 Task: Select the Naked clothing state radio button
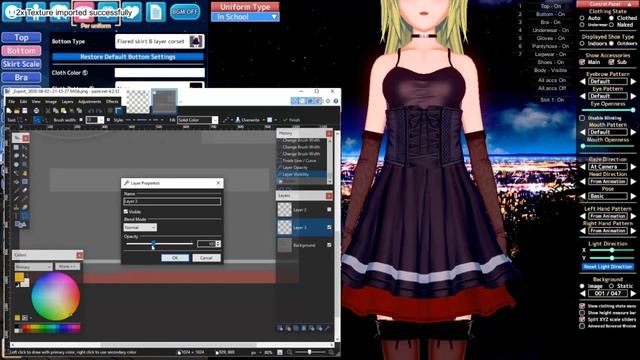pyautogui.click(x=611, y=25)
